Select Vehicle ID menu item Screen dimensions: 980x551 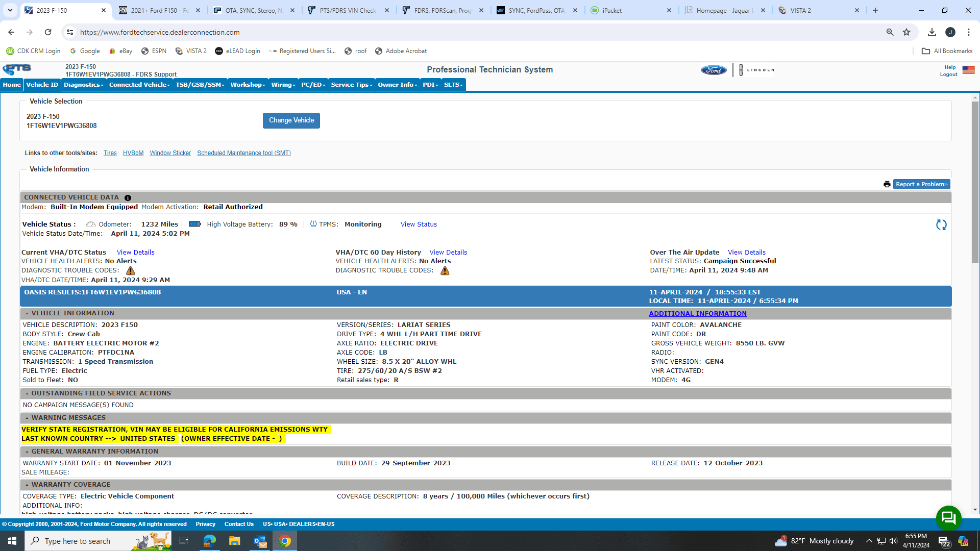click(42, 85)
